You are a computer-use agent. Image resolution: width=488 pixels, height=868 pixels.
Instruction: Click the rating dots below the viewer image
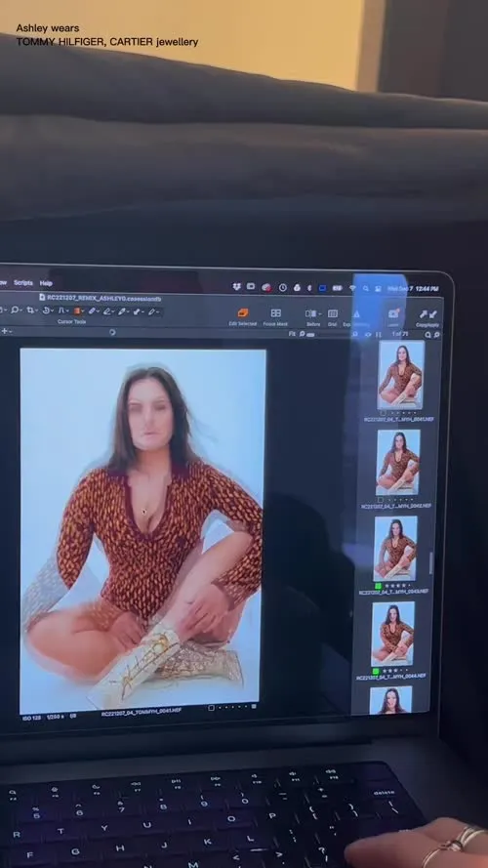(x=234, y=707)
